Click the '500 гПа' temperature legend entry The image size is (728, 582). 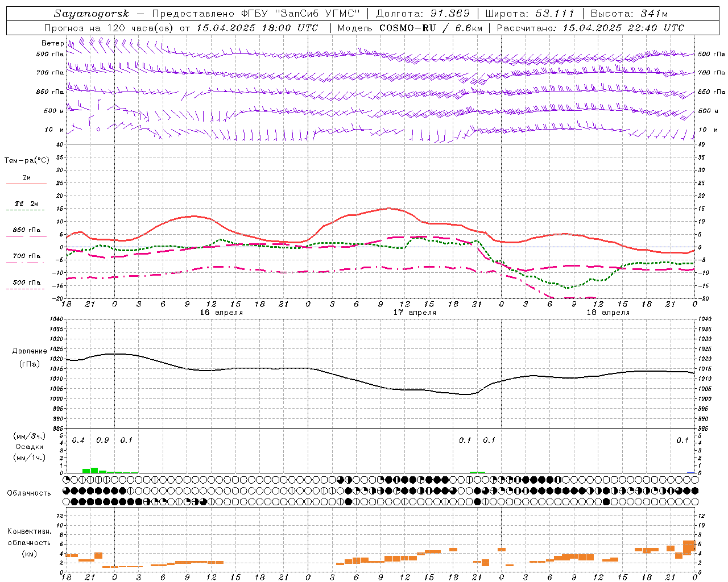coord(26,282)
